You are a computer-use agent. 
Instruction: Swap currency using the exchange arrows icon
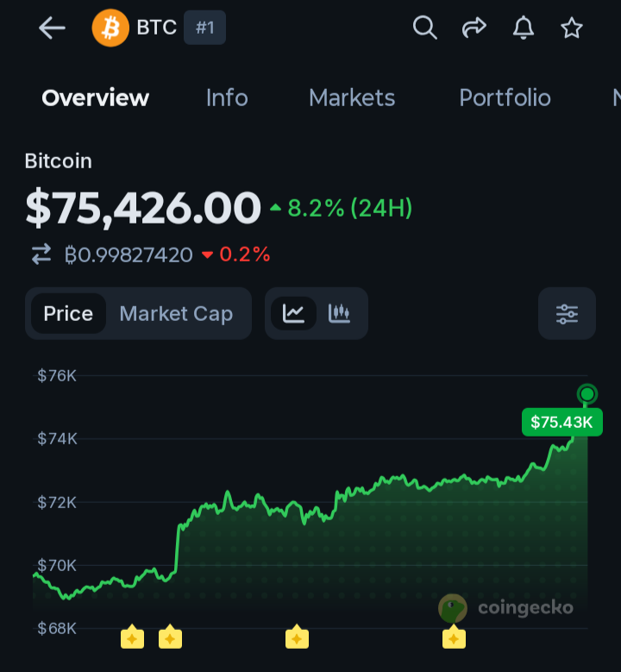coord(41,254)
